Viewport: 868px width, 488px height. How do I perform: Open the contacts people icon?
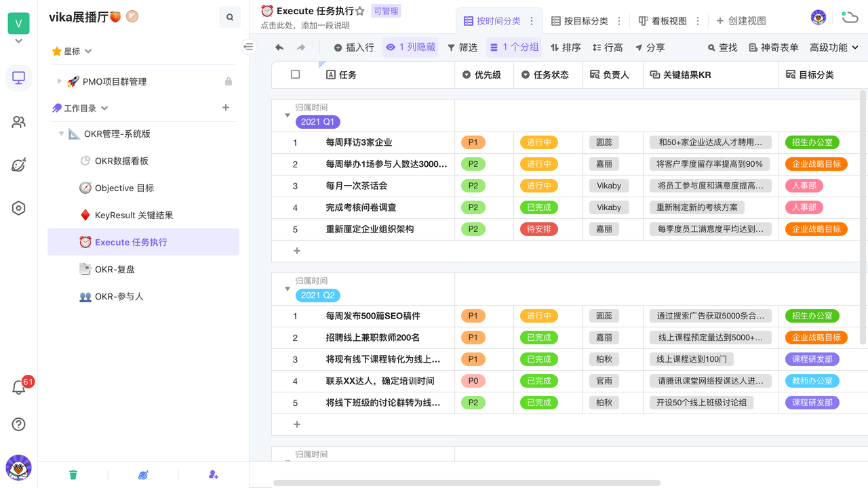click(19, 122)
